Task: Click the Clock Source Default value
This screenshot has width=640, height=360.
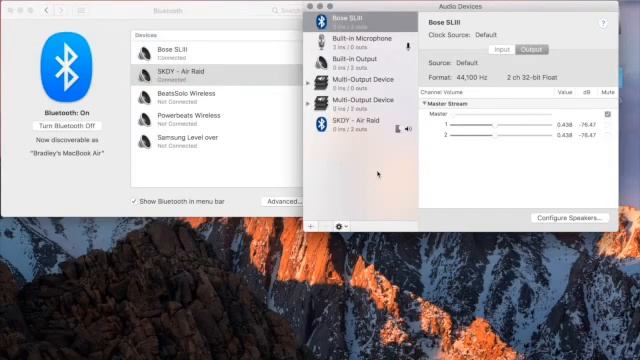Action: point(486,35)
